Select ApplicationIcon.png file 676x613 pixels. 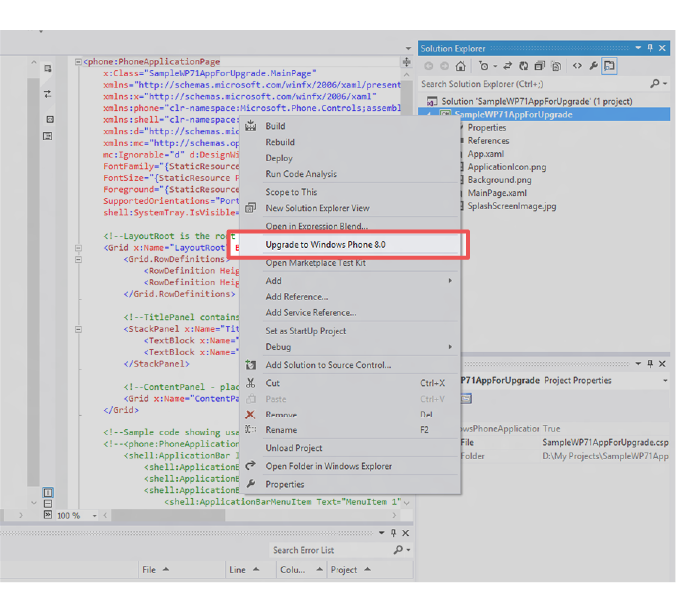click(x=507, y=167)
